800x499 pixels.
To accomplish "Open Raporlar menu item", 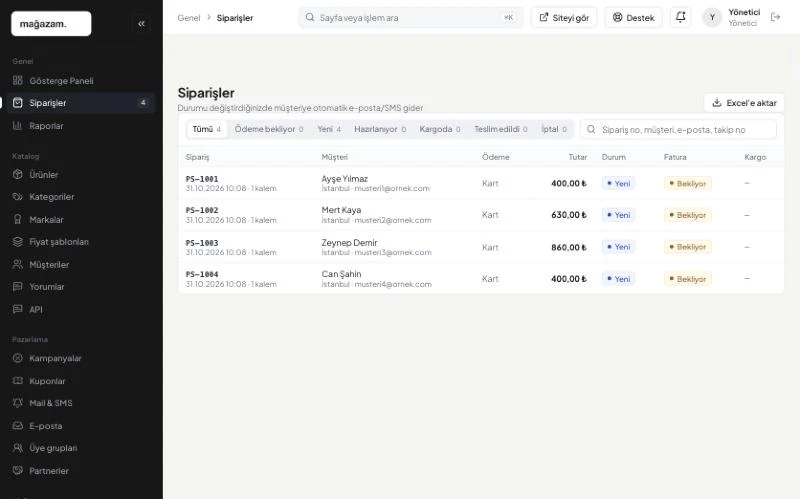I will point(81,126).
